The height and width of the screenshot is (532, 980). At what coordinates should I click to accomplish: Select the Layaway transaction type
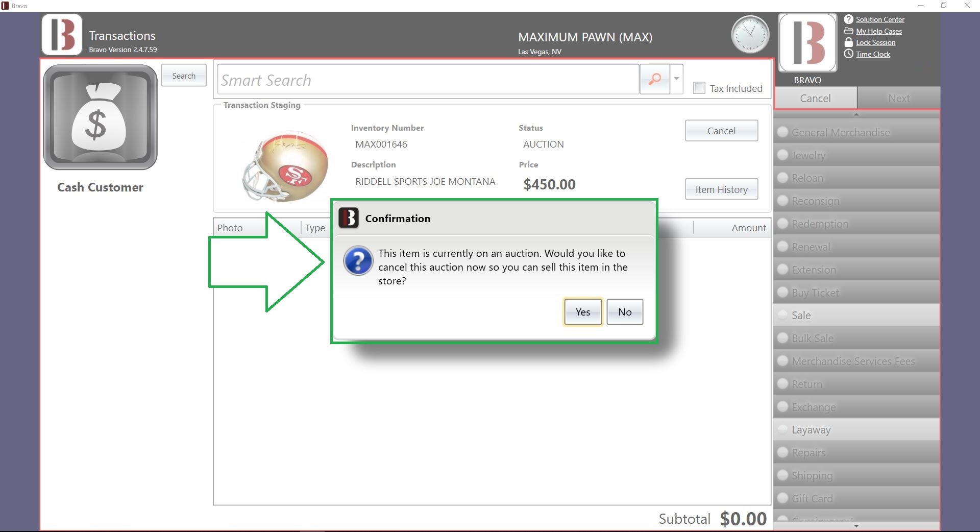coord(856,429)
